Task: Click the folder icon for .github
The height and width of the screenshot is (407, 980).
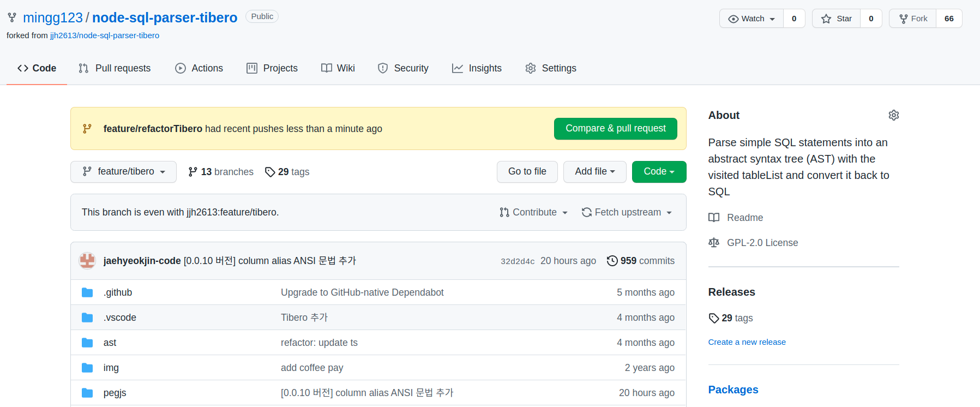Action: tap(87, 292)
